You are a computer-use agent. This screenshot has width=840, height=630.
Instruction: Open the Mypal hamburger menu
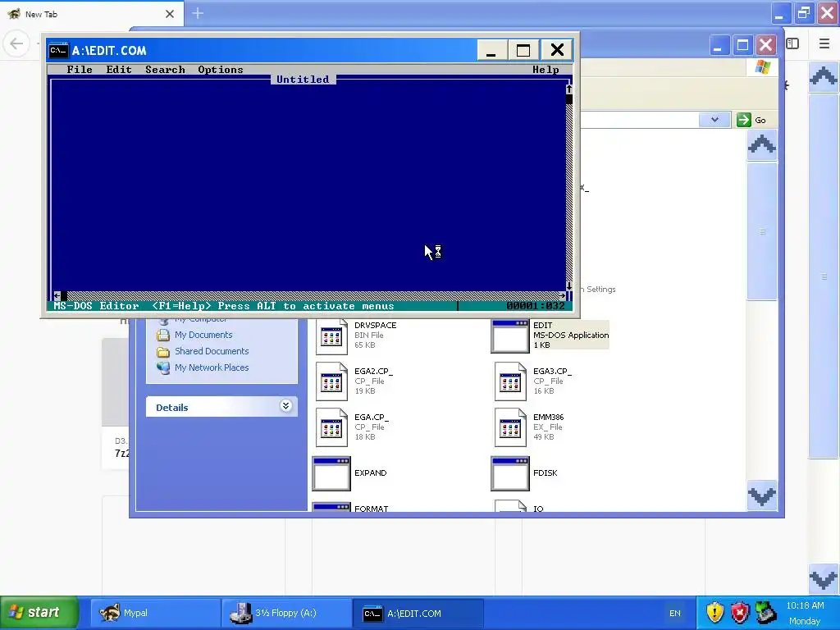pyautogui.click(x=824, y=43)
